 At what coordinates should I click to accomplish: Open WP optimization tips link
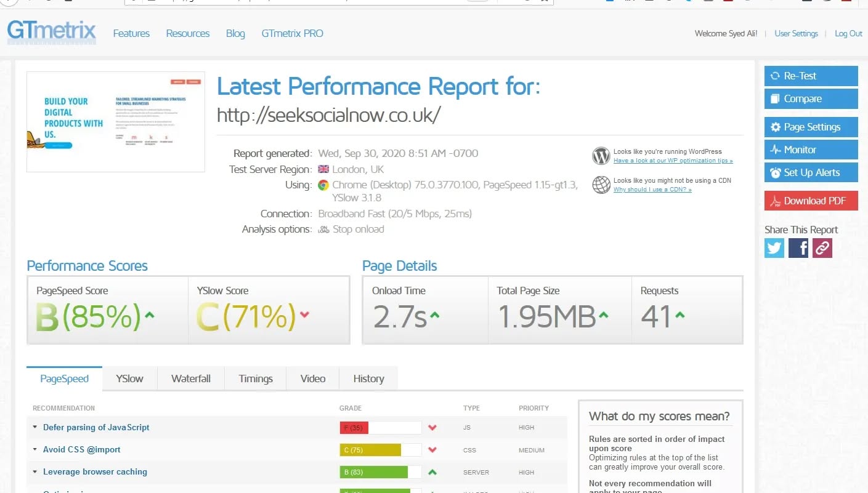point(673,161)
